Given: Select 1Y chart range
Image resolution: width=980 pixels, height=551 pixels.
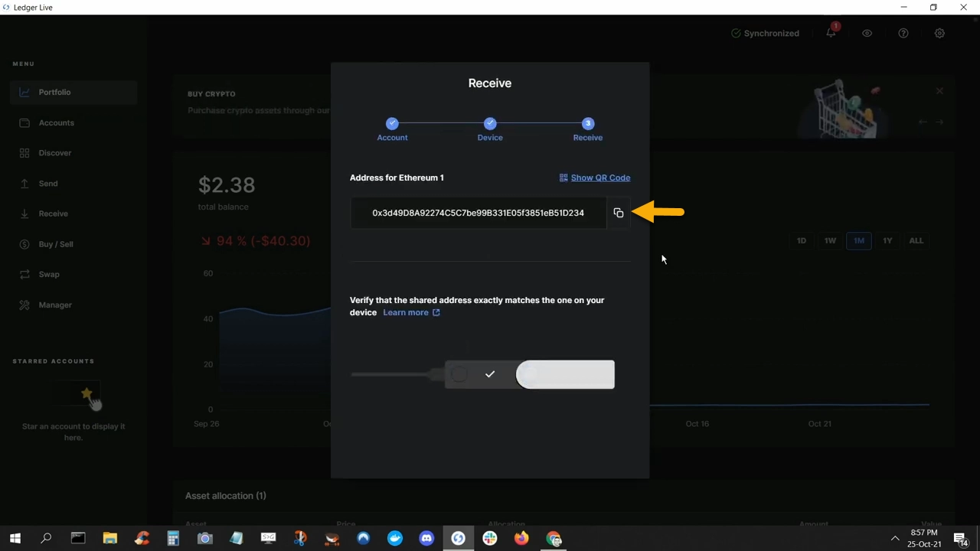Looking at the screenshot, I should pos(887,240).
